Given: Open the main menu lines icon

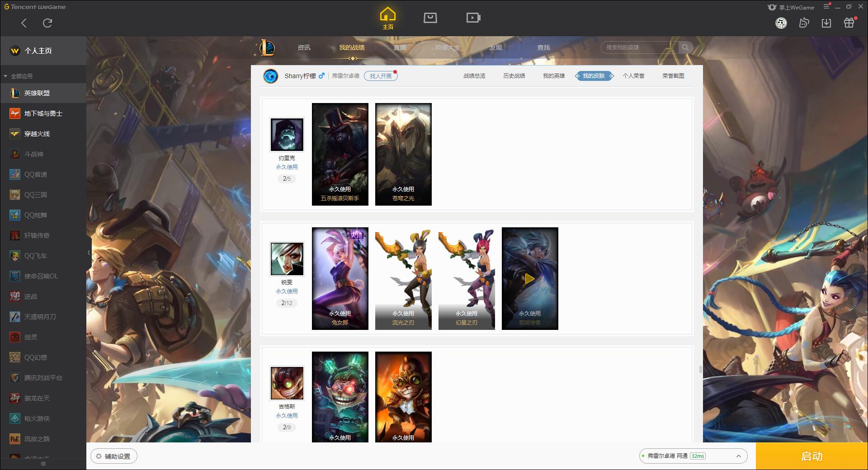Looking at the screenshot, I should click(x=826, y=7).
